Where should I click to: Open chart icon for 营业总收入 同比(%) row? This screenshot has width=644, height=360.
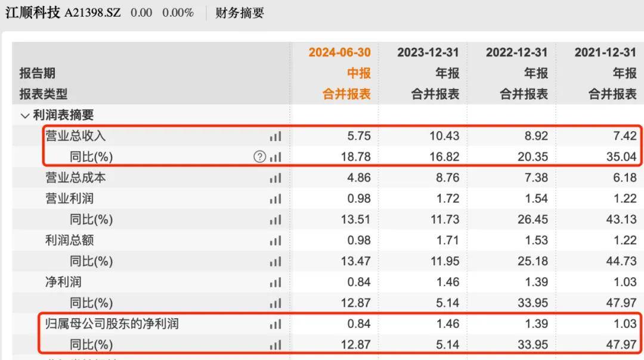[275, 157]
